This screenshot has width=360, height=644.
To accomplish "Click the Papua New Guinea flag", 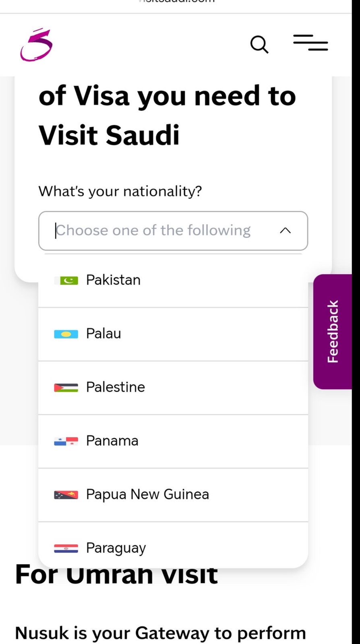I will [x=66, y=495].
